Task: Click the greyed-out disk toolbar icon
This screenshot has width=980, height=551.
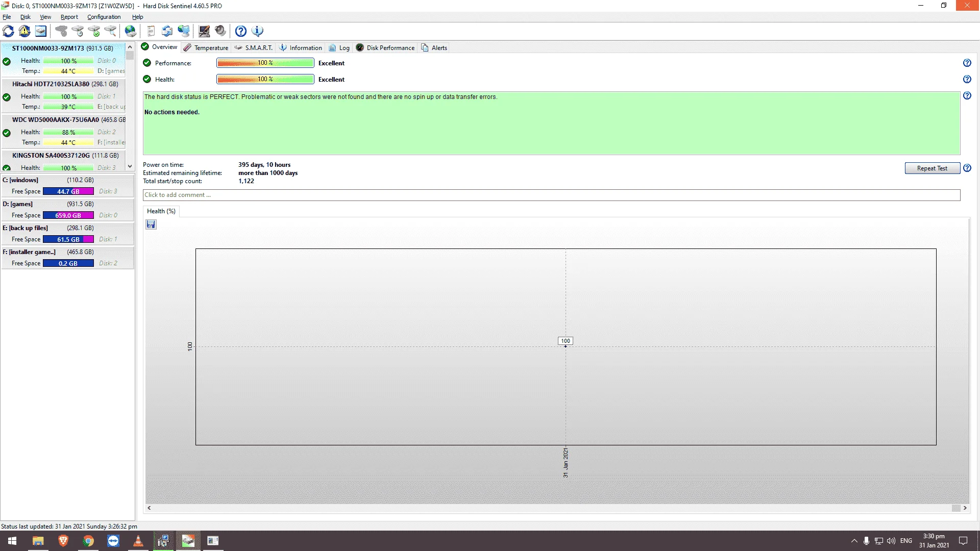Action: pyautogui.click(x=61, y=31)
